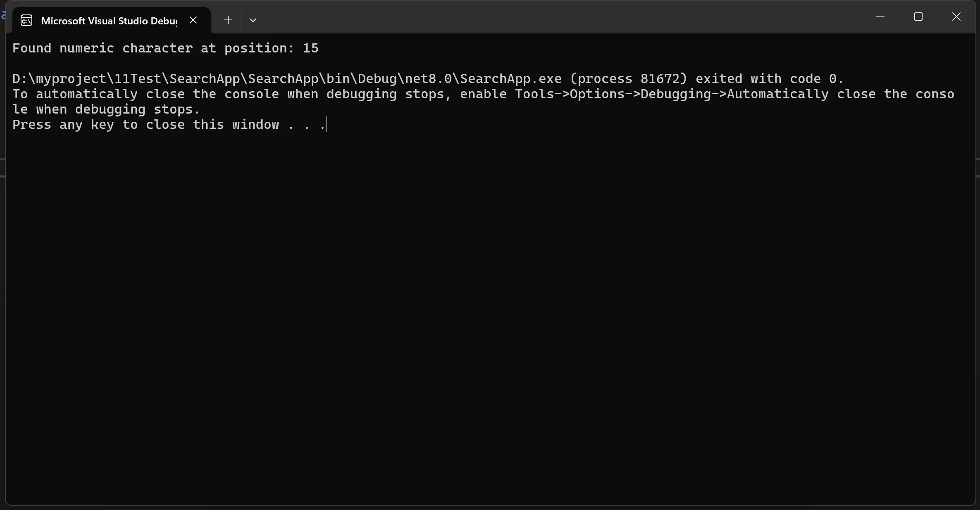Viewport: 980px width, 510px height.
Task: Click 'Press any key to close this window'
Action: tap(145, 124)
